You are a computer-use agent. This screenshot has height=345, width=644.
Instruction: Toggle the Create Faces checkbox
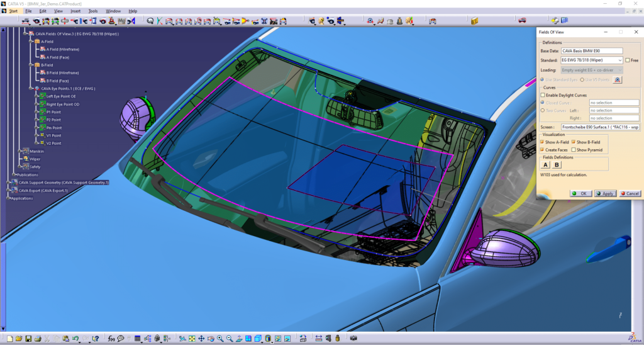pyautogui.click(x=542, y=150)
